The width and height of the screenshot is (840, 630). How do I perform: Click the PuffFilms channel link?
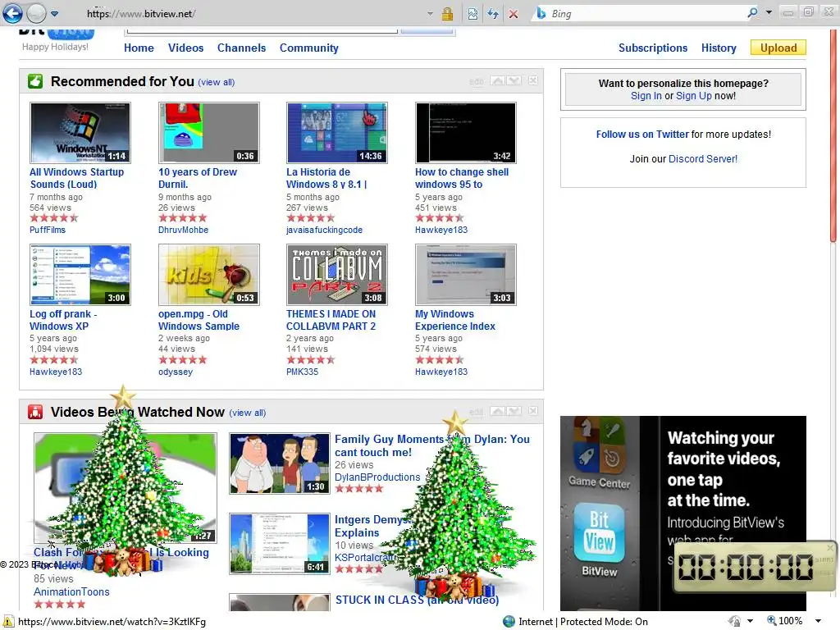(48, 230)
